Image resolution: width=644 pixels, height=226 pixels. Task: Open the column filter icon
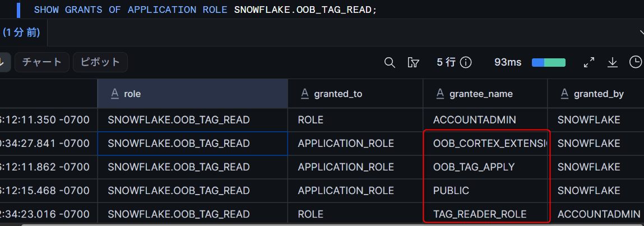[x=413, y=62]
